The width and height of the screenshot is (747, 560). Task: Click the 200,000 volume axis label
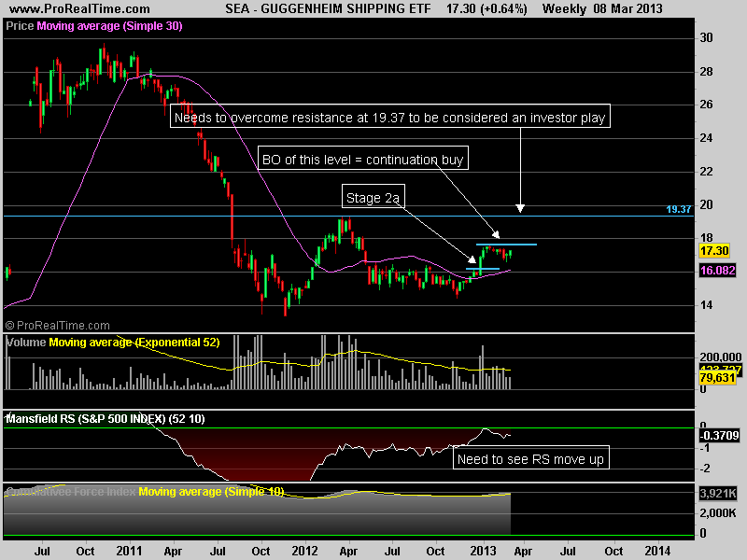click(x=720, y=357)
